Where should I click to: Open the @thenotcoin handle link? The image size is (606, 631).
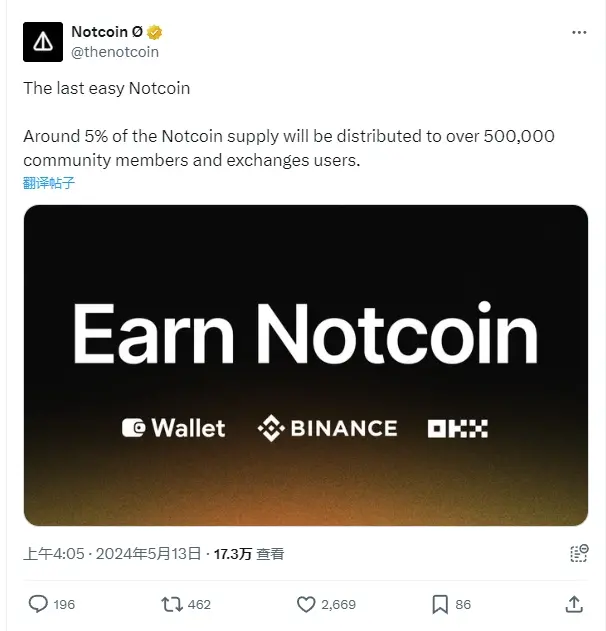115,52
